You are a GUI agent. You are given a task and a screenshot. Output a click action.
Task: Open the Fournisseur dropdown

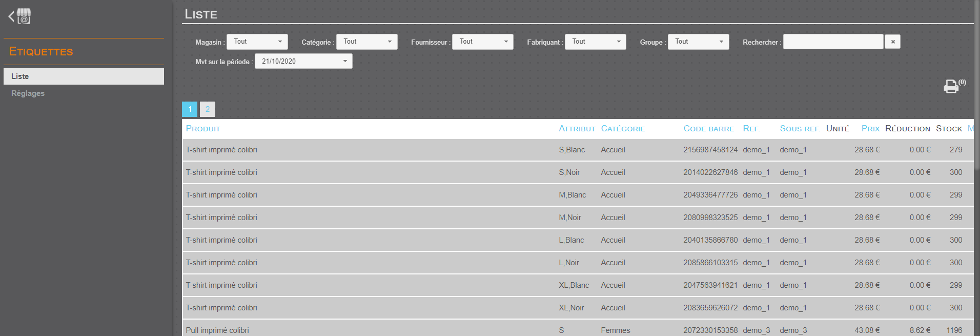[483, 42]
